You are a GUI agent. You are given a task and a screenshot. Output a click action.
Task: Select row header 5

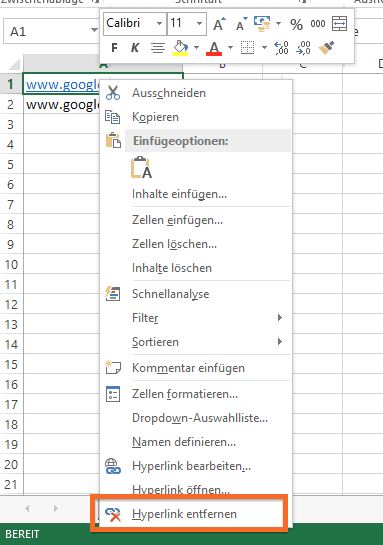[11, 164]
